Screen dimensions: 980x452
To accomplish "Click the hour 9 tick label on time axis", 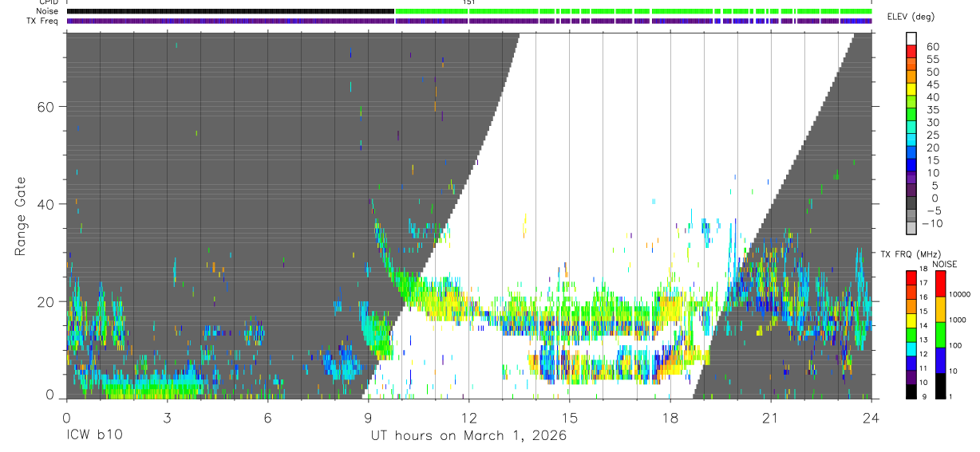I will tap(368, 417).
